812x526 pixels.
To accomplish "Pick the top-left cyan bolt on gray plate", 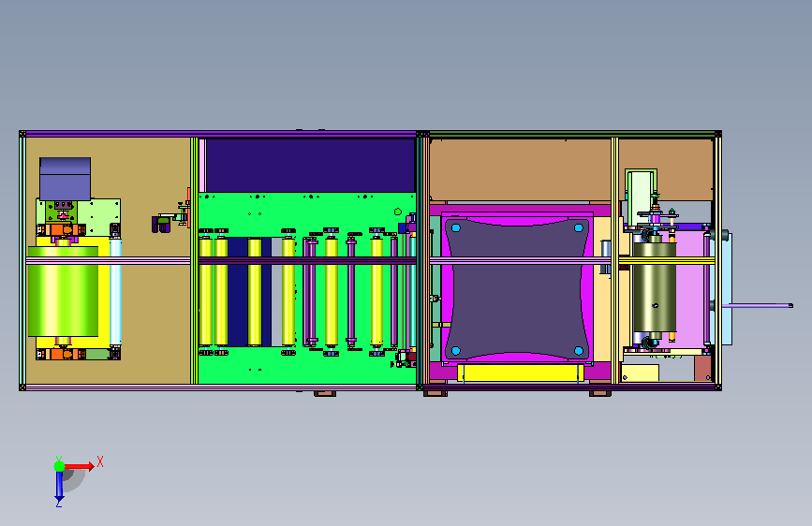I will pyautogui.click(x=456, y=227).
